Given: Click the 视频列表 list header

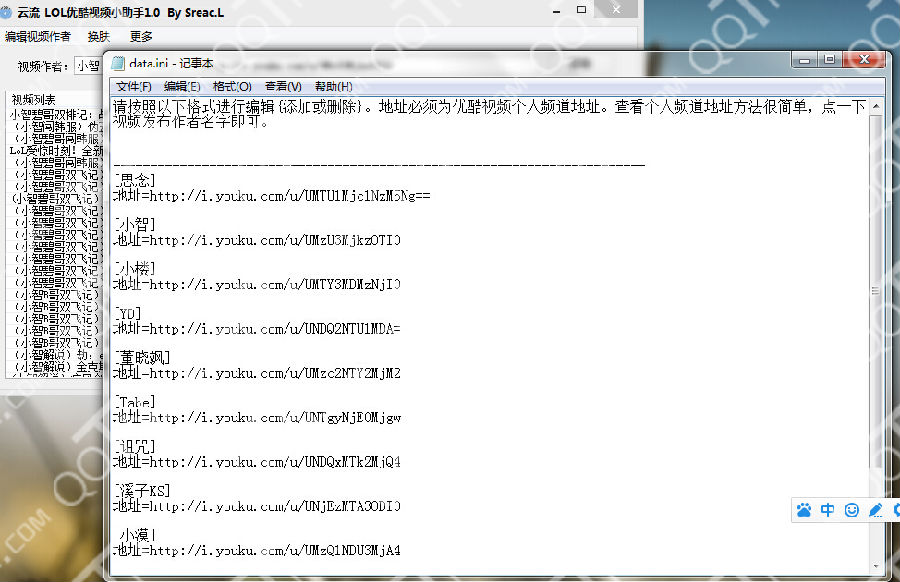Looking at the screenshot, I should point(33,99).
